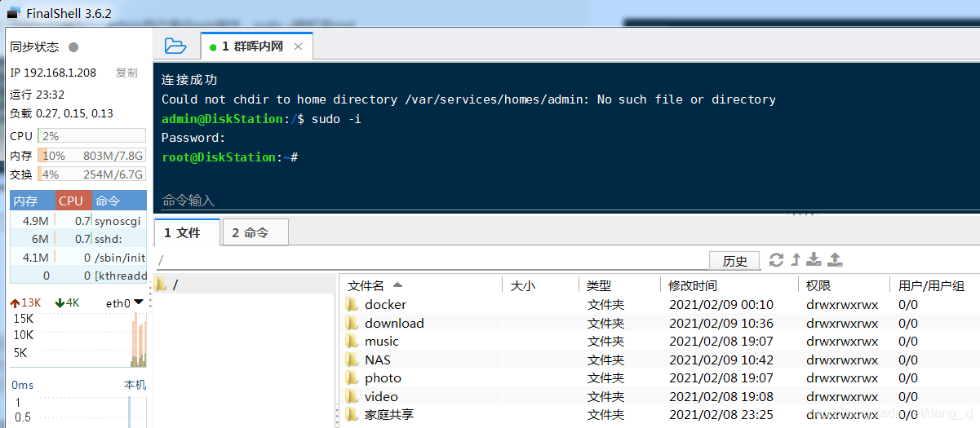Image resolution: width=980 pixels, height=428 pixels.
Task: Switch to the 1 文件 tab
Action: point(187,233)
